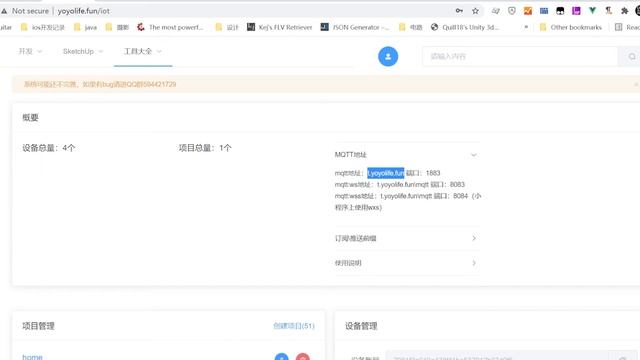Open the home project link
Image resolution: width=640 pixels, height=360 pixels.
pyautogui.click(x=32, y=357)
